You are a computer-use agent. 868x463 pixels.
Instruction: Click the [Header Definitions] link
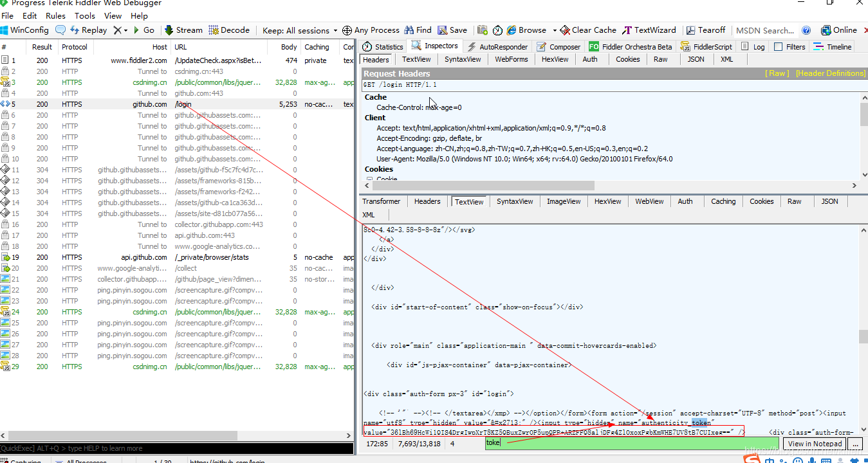click(831, 73)
